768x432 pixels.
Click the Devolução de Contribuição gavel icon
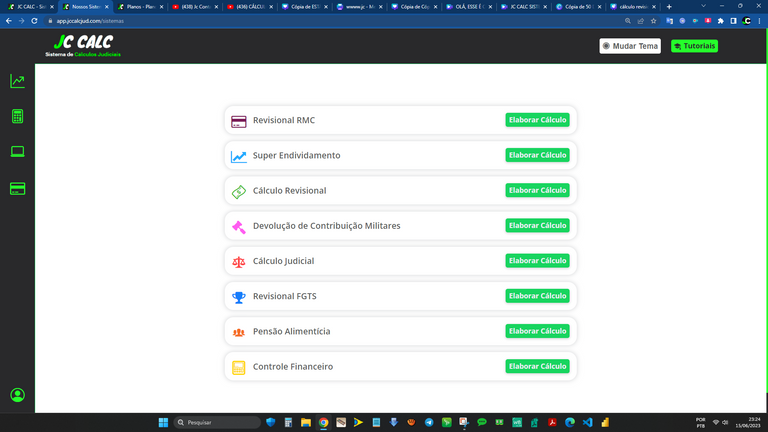239,227
